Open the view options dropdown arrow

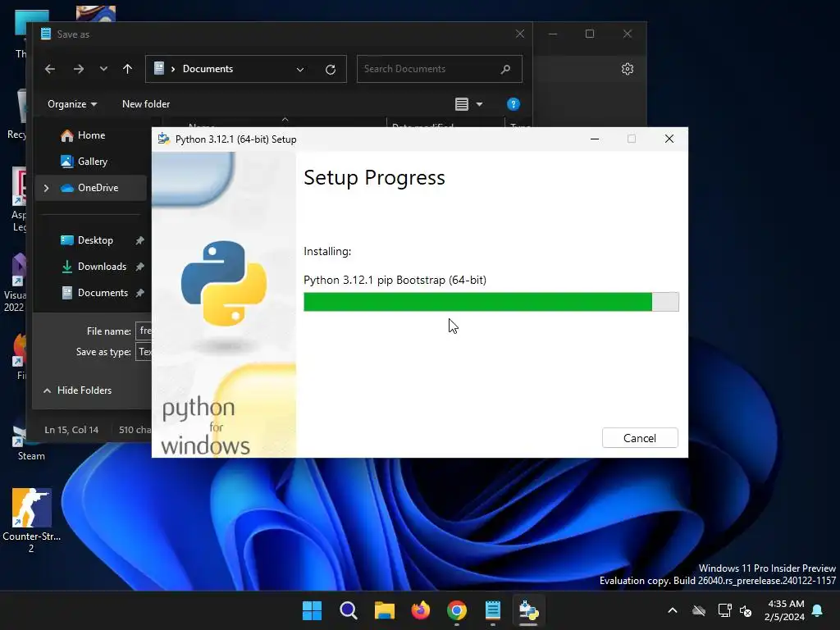(x=479, y=104)
